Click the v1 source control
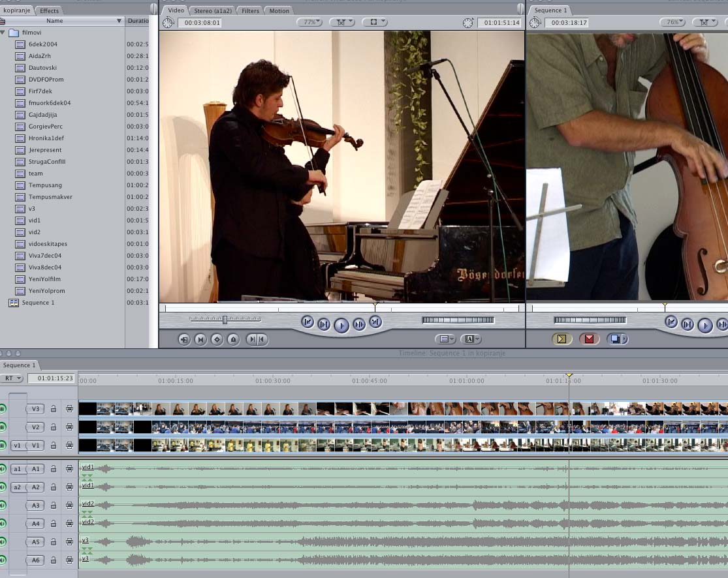Image resolution: width=728 pixels, height=578 pixels. (17, 446)
